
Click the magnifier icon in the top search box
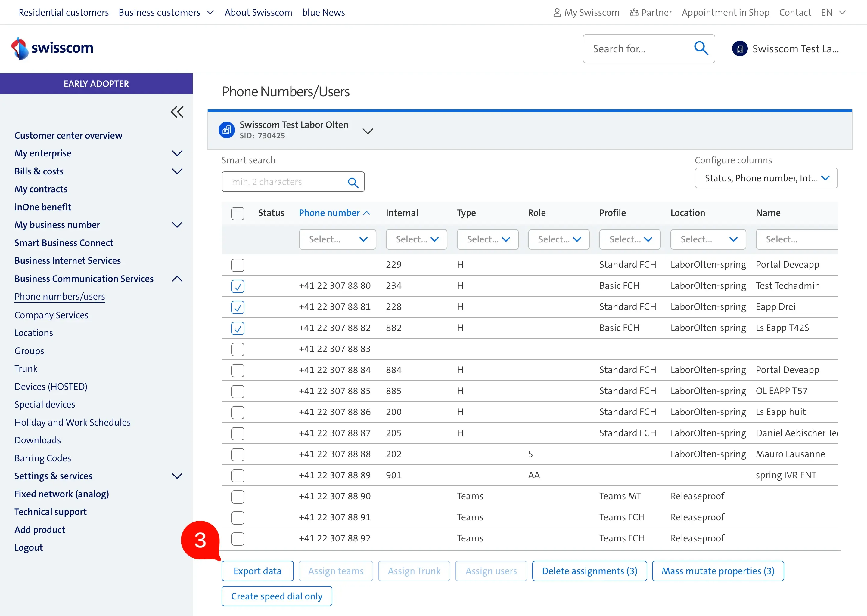pos(701,48)
